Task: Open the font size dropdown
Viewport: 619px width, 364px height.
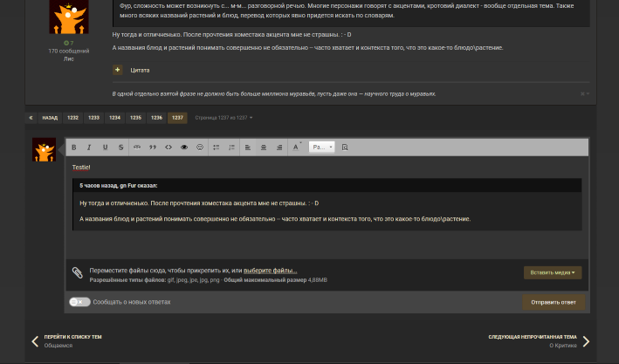Action: [x=322, y=148]
